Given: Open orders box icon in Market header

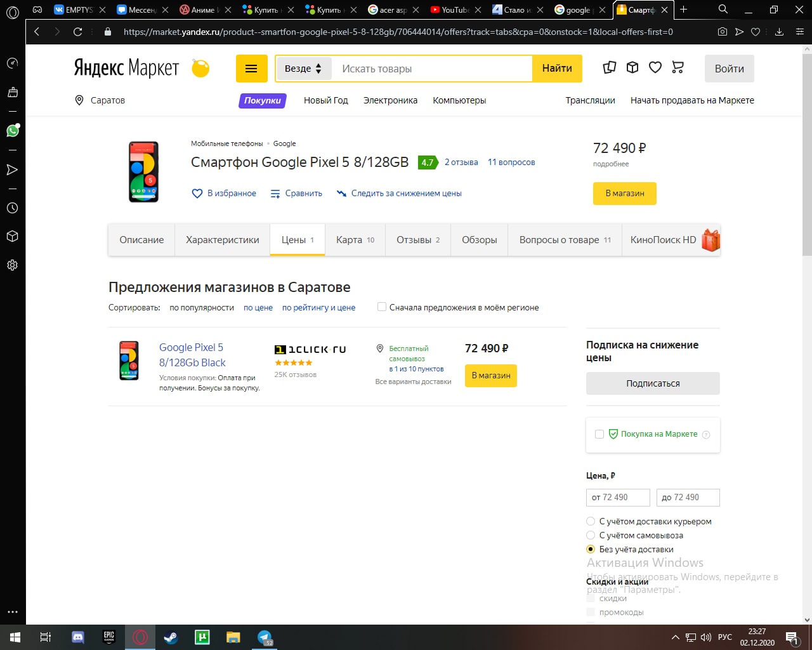Looking at the screenshot, I should click(x=632, y=67).
